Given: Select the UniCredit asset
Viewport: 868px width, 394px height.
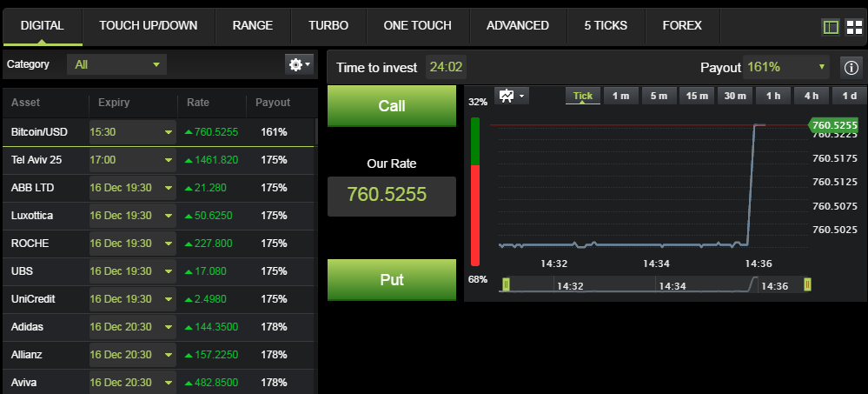Looking at the screenshot, I should pos(33,298).
